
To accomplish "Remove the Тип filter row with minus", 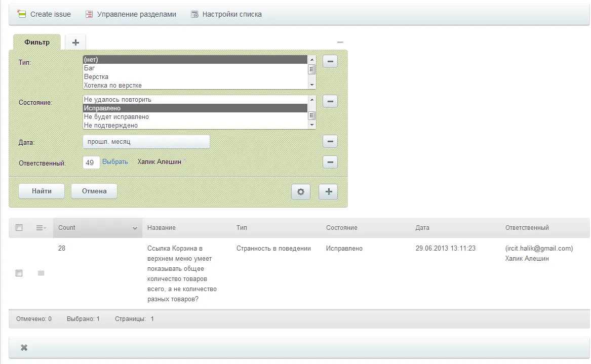I will point(330,61).
